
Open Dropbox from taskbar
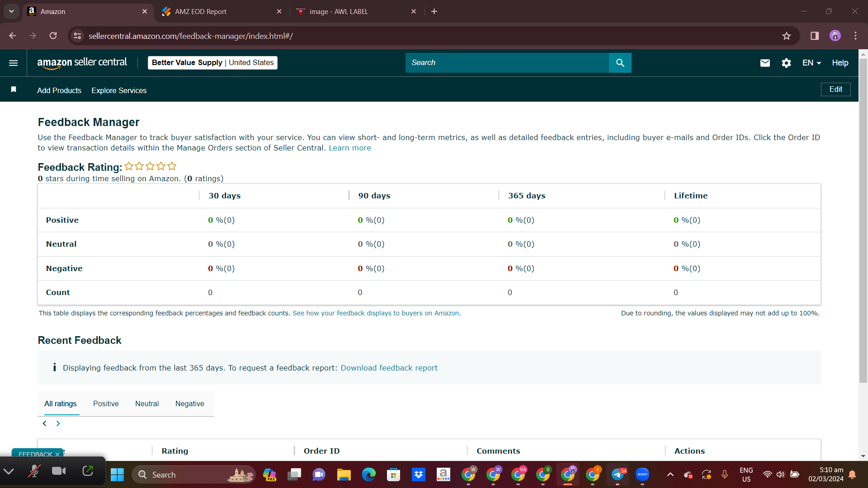(x=419, y=474)
